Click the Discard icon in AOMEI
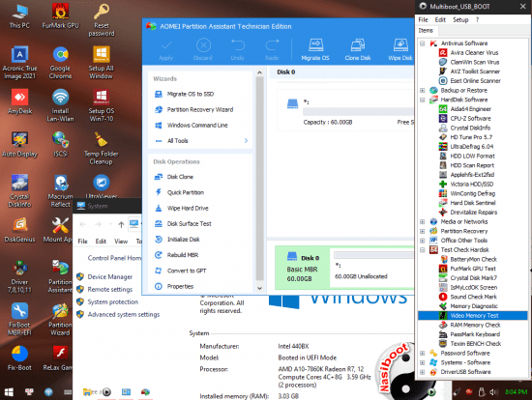Image resolution: width=532 pixels, height=400 pixels. (x=203, y=49)
